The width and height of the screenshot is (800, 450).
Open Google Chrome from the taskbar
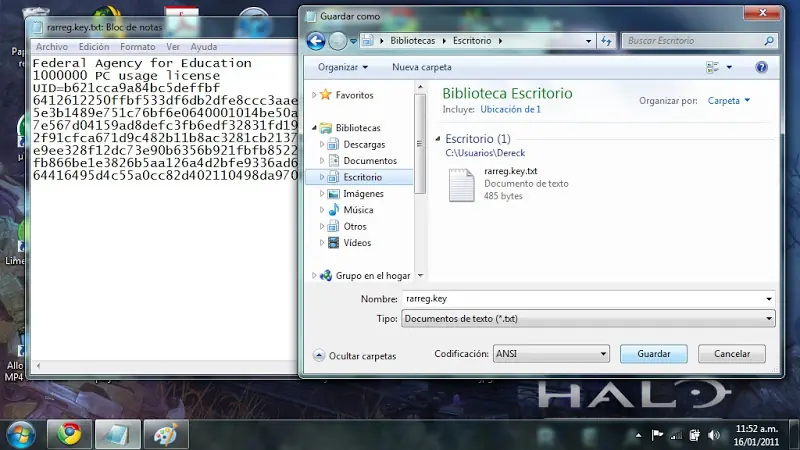coord(69,434)
